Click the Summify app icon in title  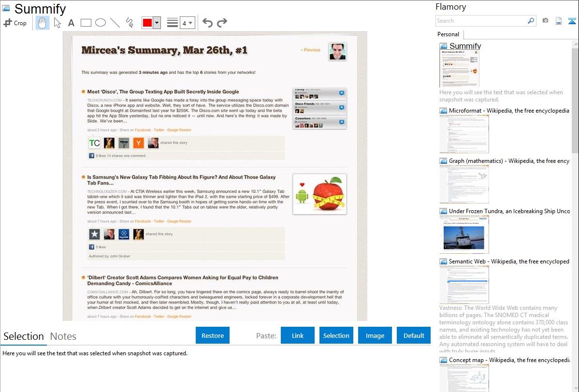6,8
